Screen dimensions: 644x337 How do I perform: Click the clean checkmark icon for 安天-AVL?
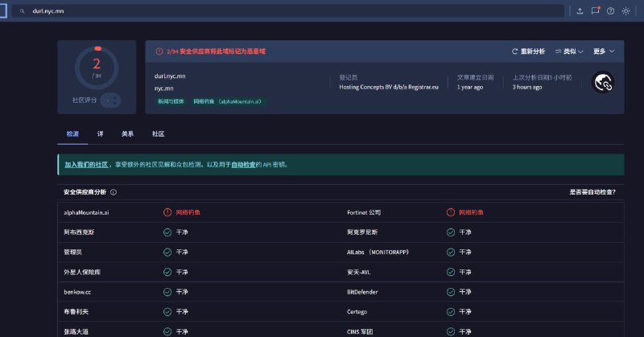tap(451, 272)
